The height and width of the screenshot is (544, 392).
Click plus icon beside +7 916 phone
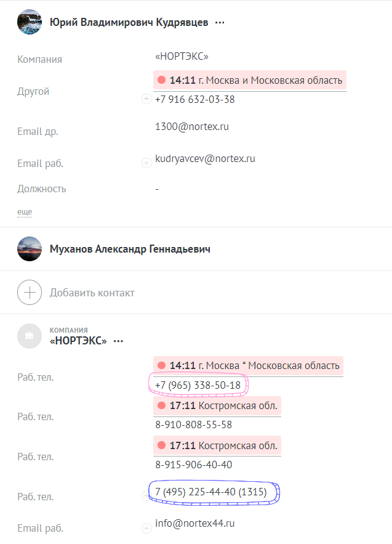(x=146, y=99)
